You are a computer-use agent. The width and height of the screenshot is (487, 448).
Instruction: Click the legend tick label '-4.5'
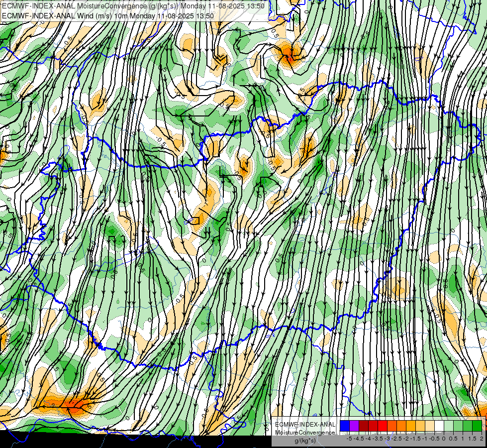tap(359, 439)
